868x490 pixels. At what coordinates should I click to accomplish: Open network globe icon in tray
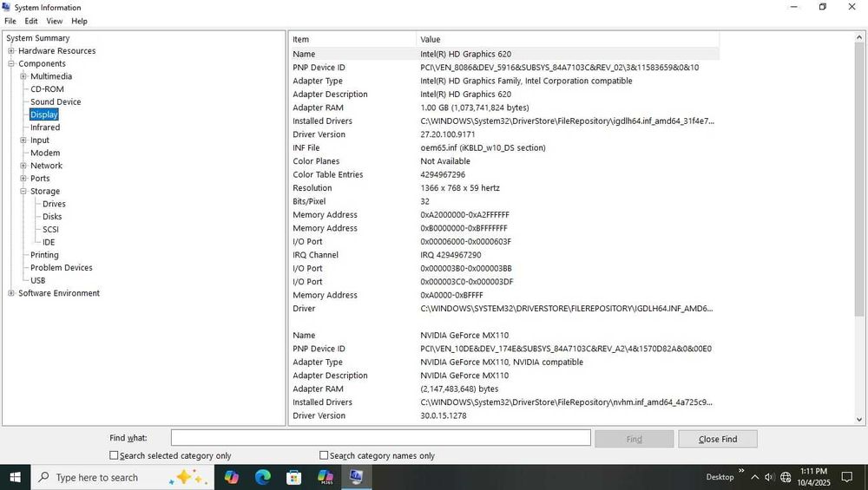(786, 477)
